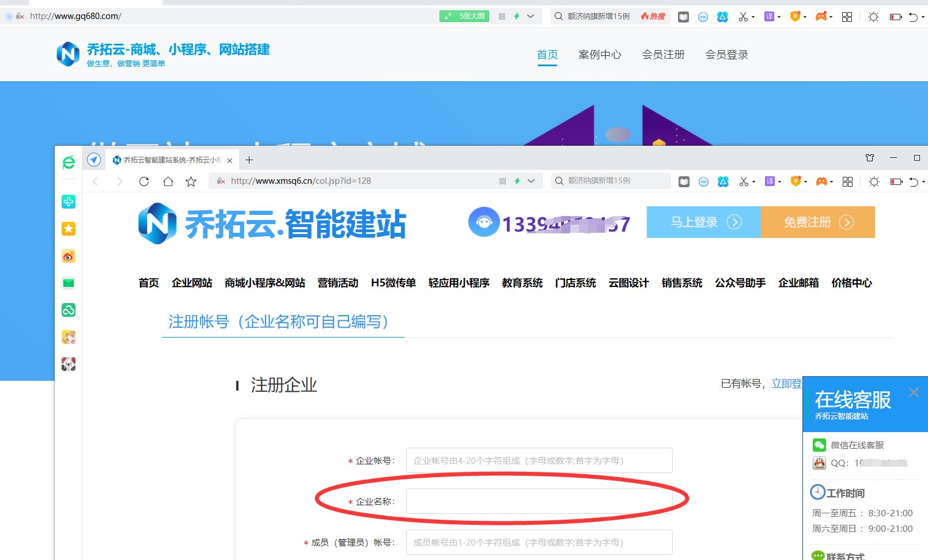Open 营销活动 menu item
This screenshot has height=560, width=928.
(x=338, y=283)
